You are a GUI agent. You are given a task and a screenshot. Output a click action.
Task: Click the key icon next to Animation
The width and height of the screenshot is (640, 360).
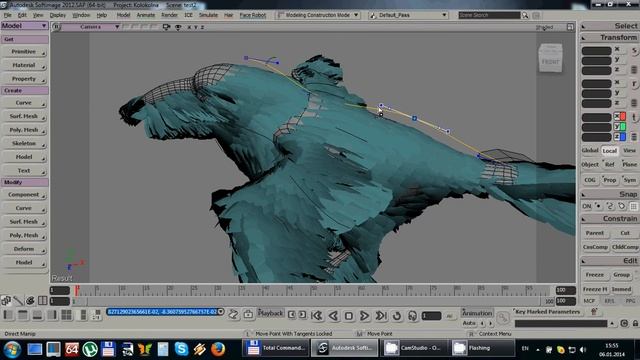click(503, 317)
